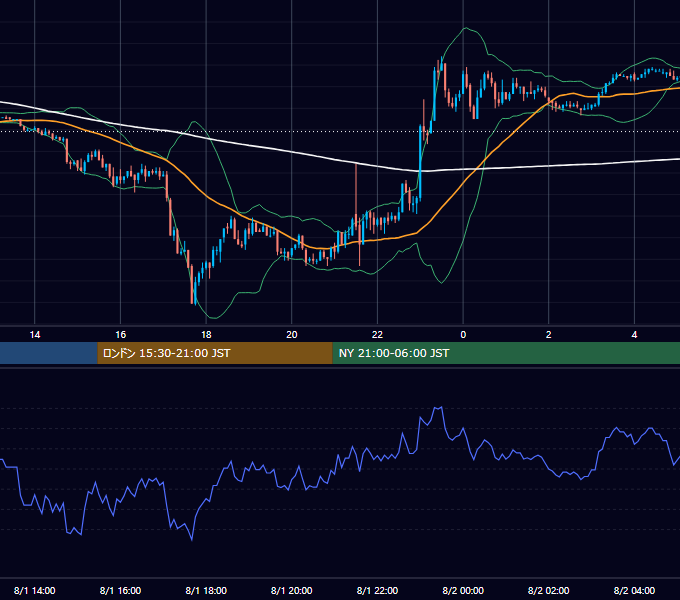This screenshot has width=680, height=600.
Task: Click the blue session bar before London
Action: coord(49,353)
